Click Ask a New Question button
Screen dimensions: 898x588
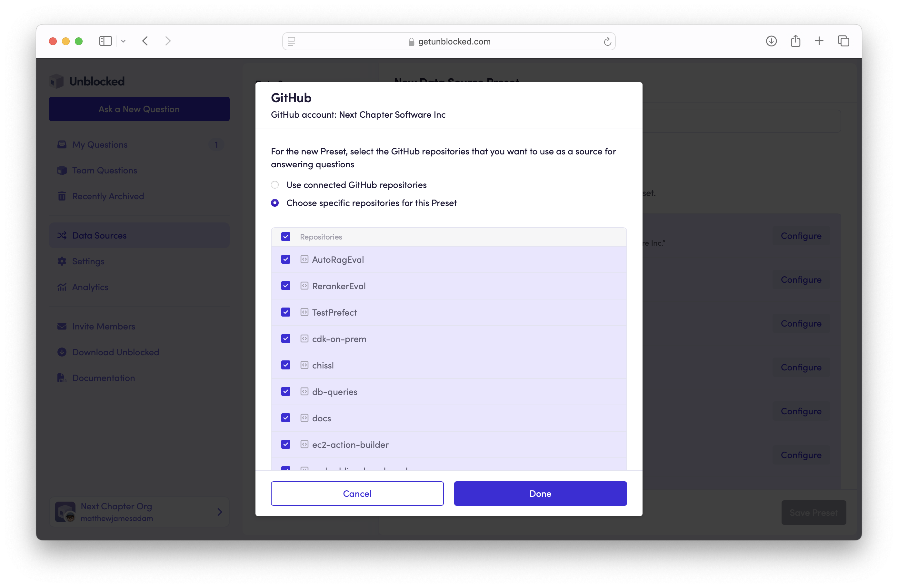click(x=139, y=109)
